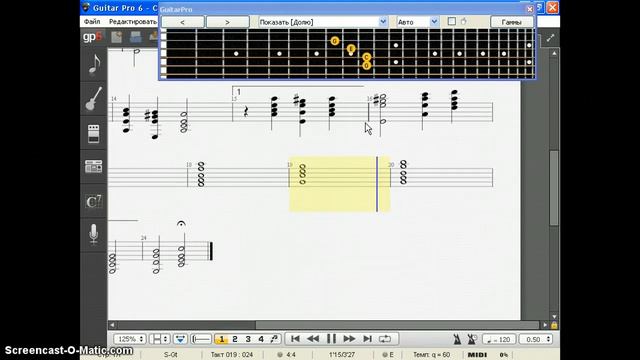Click the 'Такт 019 : 024' status text
The height and width of the screenshot is (360, 640).
231,355
